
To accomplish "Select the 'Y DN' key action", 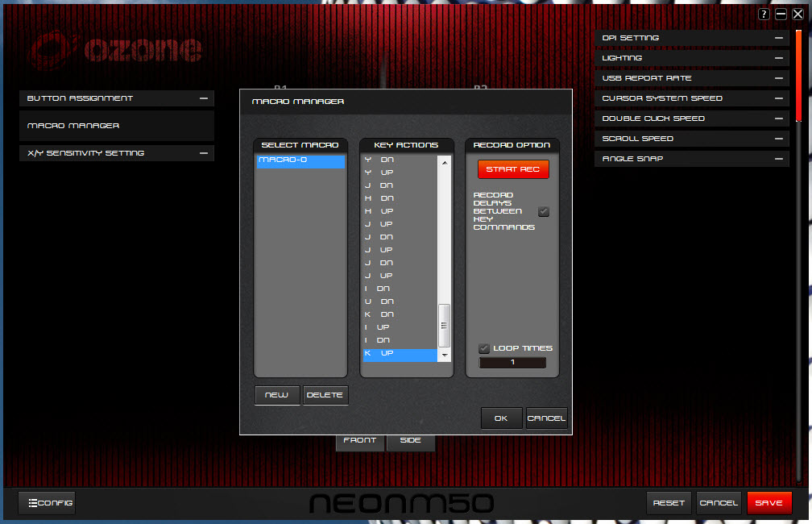I will (400, 160).
